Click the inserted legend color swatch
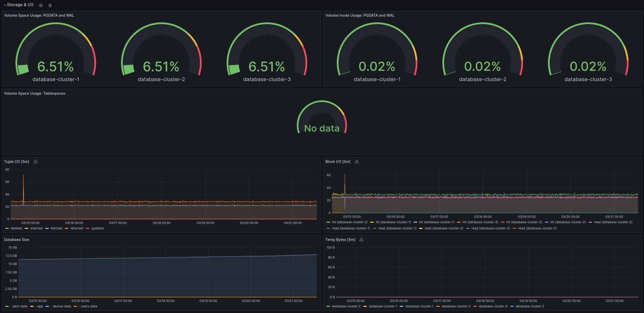Screen dimensions: 644x313 [x=26, y=228]
